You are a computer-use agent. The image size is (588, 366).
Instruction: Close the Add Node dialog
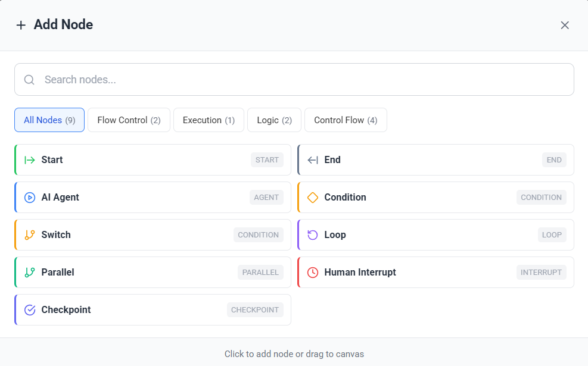pyautogui.click(x=565, y=25)
